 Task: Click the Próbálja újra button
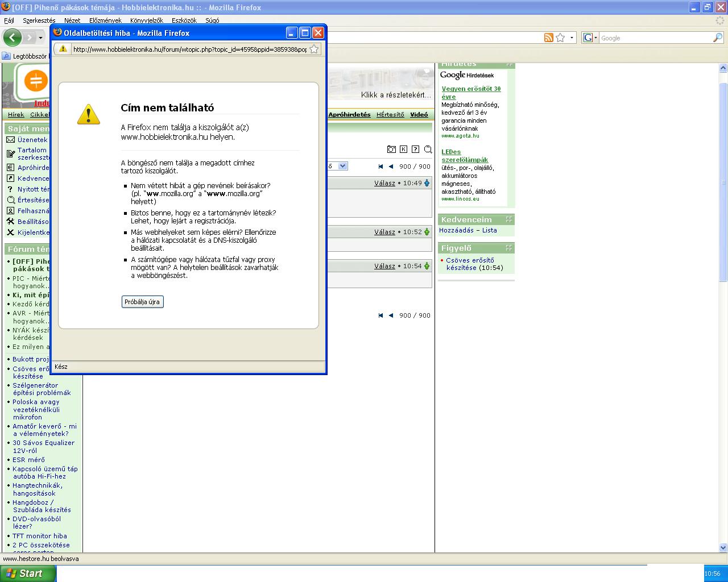click(x=142, y=302)
